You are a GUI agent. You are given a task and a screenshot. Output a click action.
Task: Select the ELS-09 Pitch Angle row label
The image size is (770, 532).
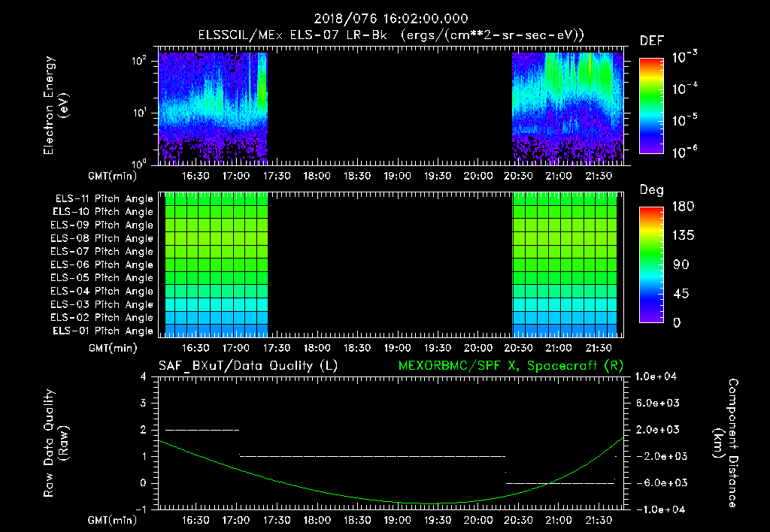coord(102,225)
